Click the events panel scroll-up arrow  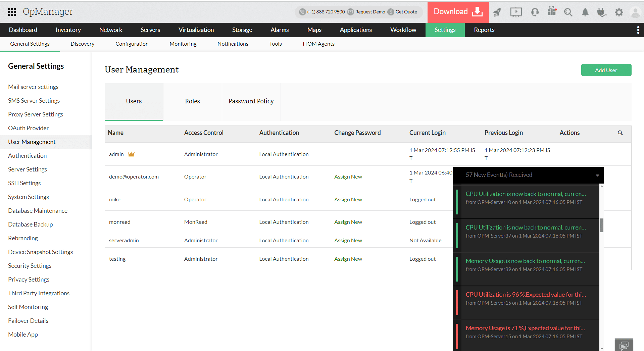point(602,186)
